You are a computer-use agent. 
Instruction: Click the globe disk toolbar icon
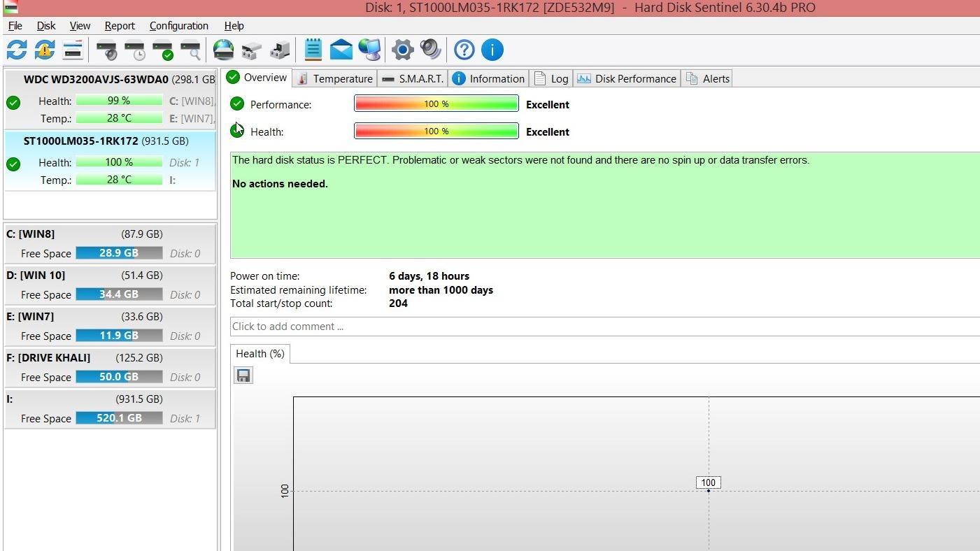[x=223, y=50]
